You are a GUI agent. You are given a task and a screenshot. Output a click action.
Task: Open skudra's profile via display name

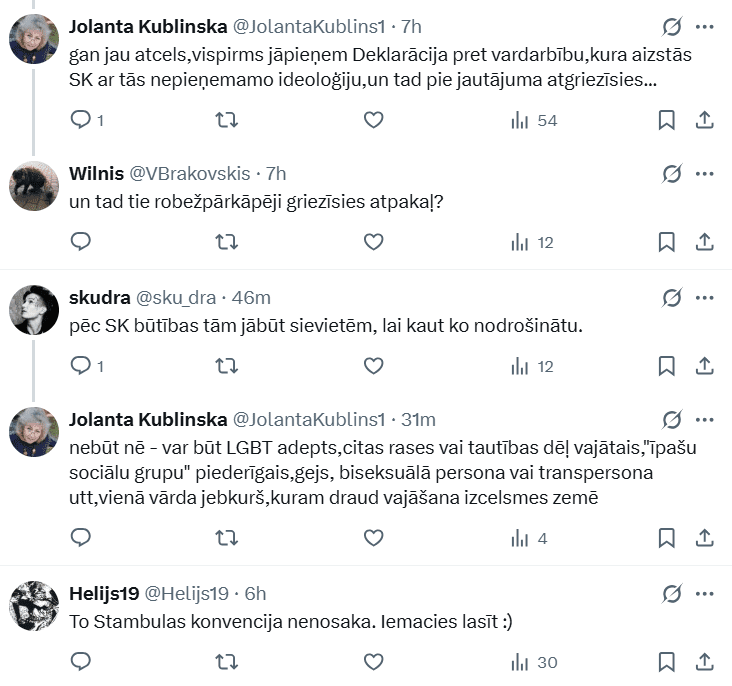98,298
